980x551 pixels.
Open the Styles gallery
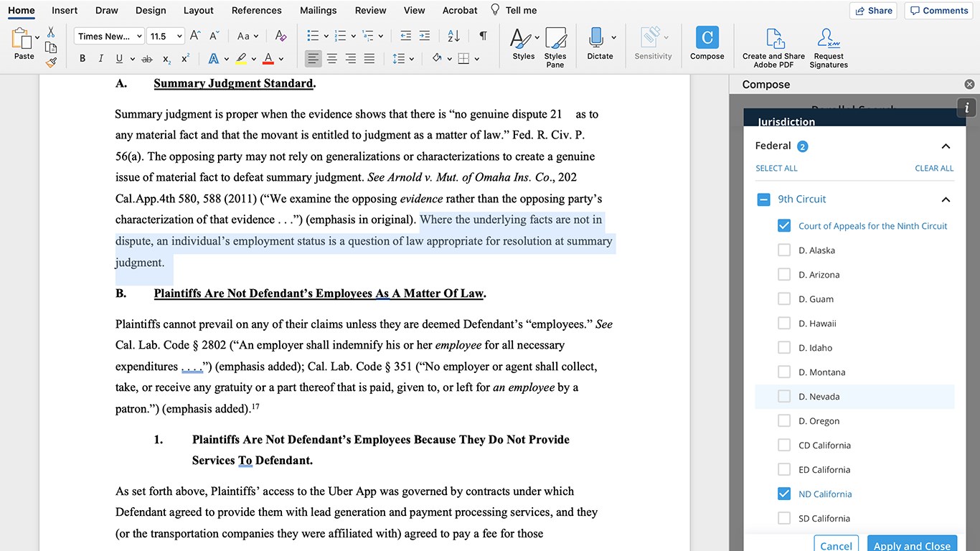524,44
